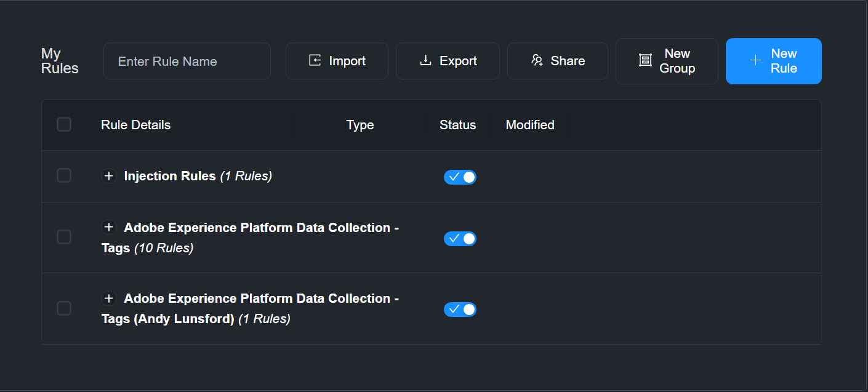The width and height of the screenshot is (868, 392).
Task: Check the Injection Rules row checkbox
Action: 64,175
